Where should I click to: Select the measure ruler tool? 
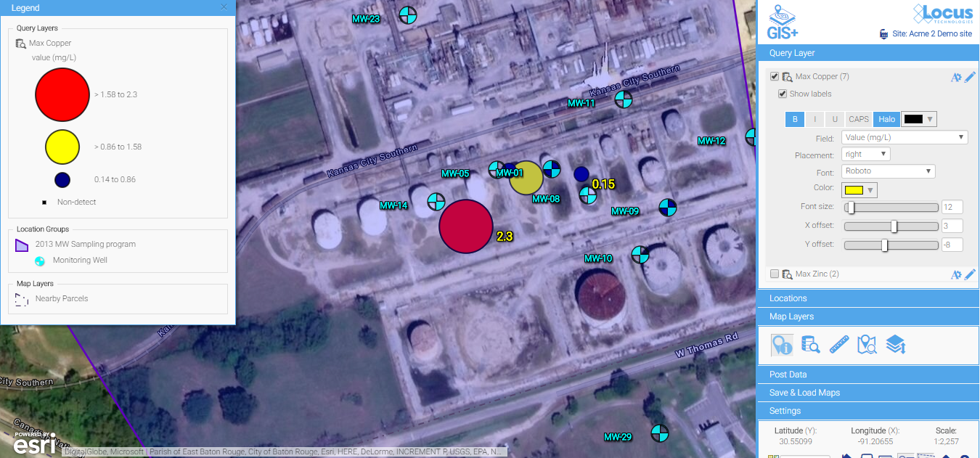(839, 345)
